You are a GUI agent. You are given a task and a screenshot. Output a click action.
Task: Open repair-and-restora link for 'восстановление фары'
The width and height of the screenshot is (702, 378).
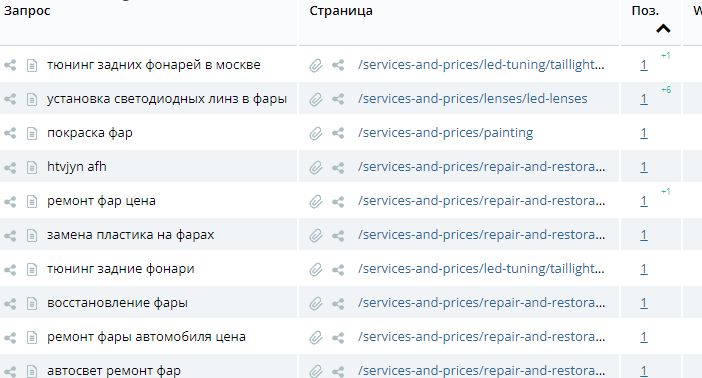point(481,303)
